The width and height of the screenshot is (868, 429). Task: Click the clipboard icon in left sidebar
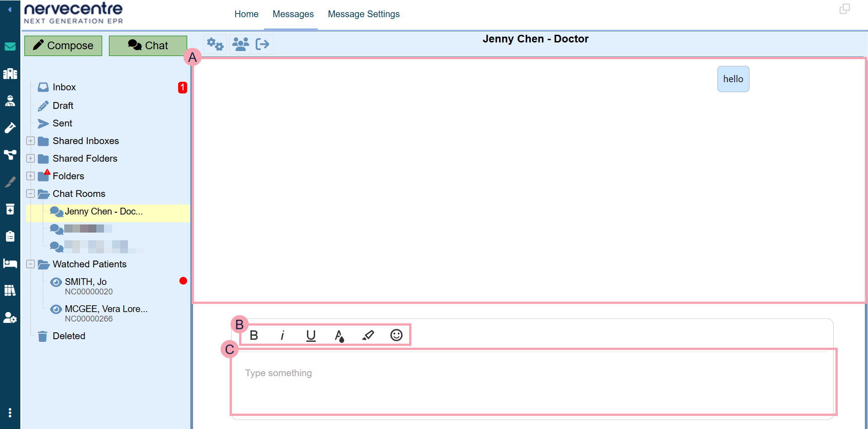click(10, 236)
